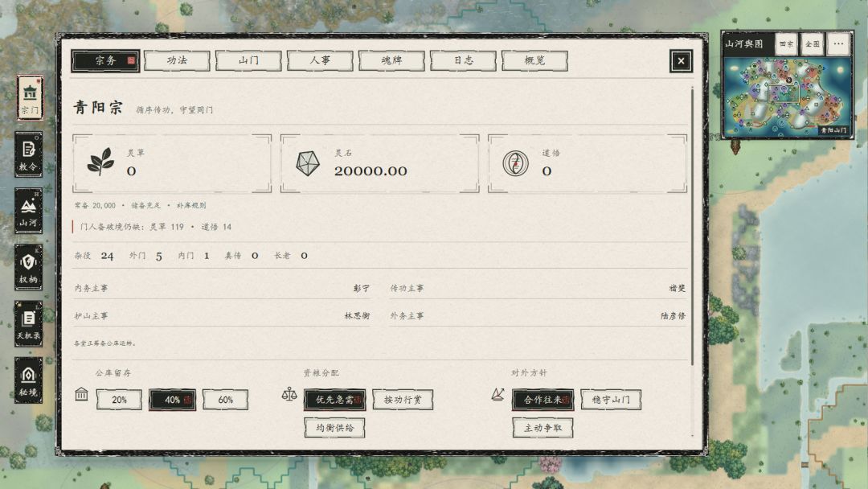Click the 灵石 value 20000.00

click(371, 171)
